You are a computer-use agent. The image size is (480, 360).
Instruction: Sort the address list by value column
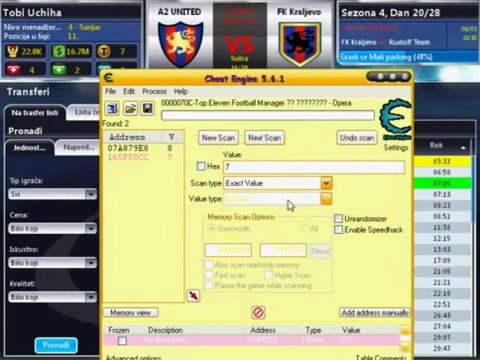click(x=172, y=137)
